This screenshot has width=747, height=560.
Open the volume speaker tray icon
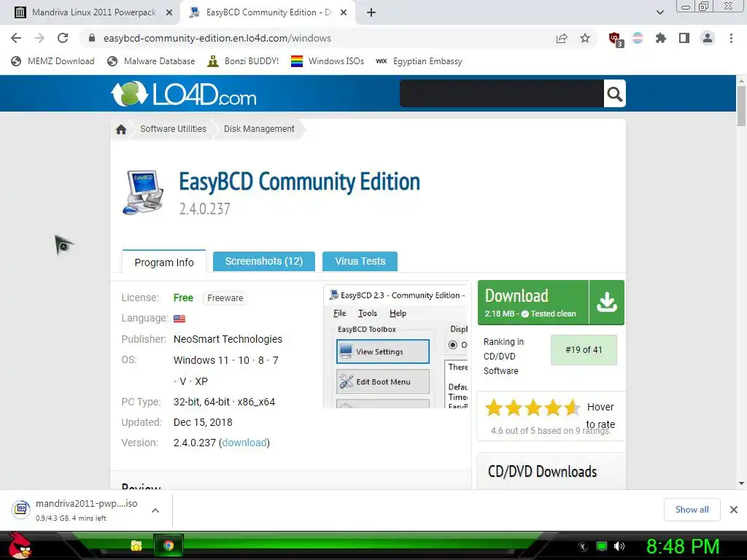point(619,546)
